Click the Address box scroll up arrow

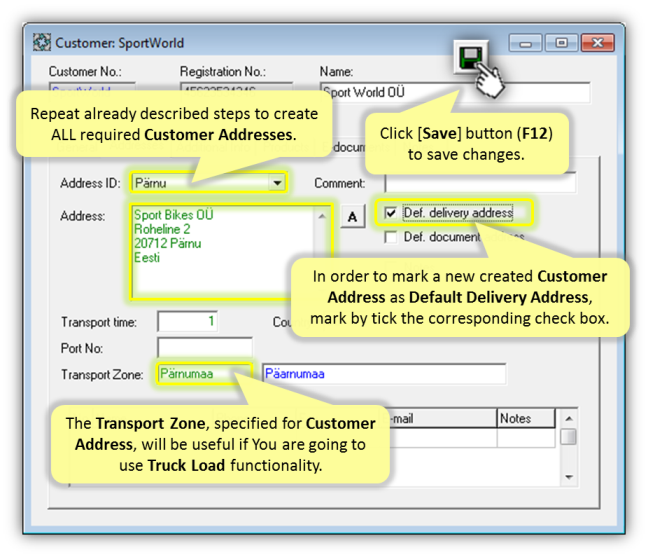(x=322, y=216)
